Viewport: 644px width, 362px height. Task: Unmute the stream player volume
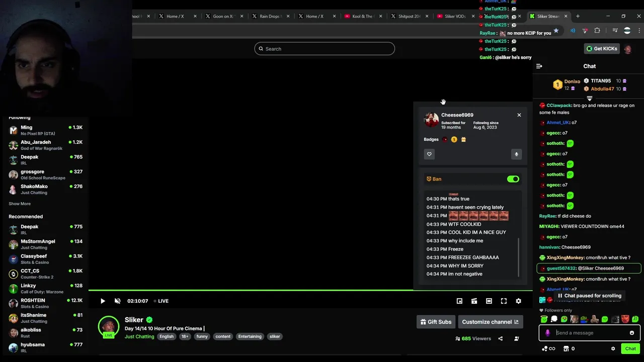coord(117,301)
